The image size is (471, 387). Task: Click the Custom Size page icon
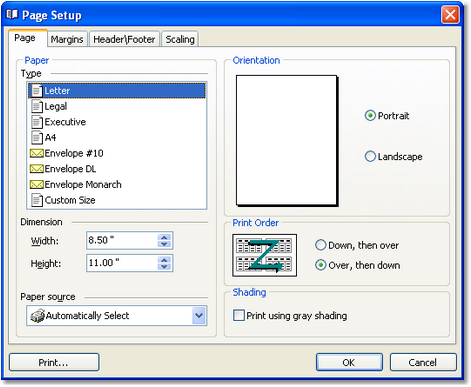(x=37, y=200)
